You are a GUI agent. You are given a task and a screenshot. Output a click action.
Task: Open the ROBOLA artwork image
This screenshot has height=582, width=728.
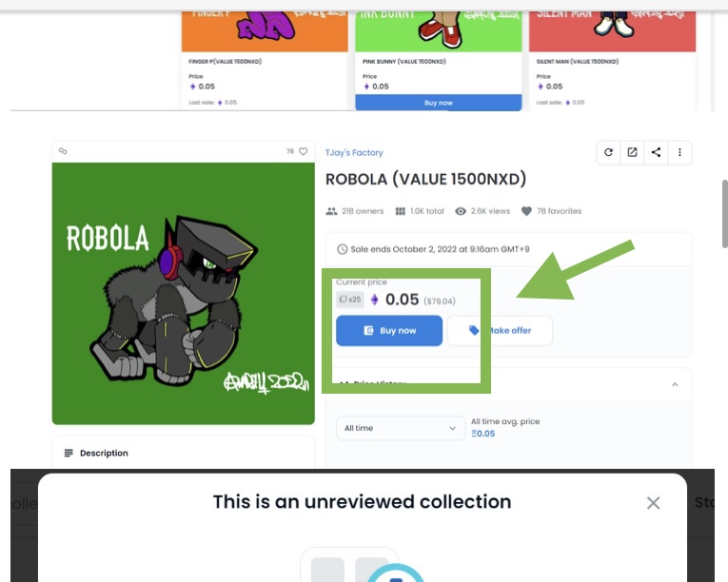[184, 293]
